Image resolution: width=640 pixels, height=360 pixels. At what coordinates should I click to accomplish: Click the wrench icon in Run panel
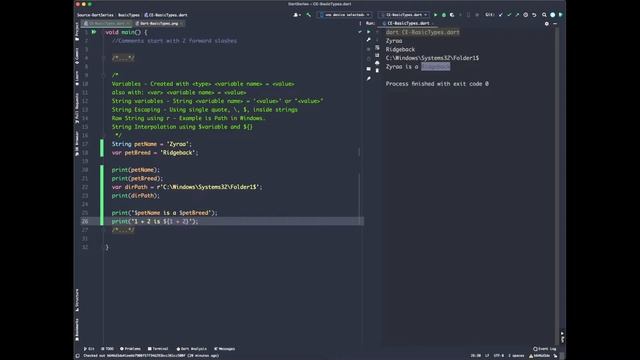[x=369, y=40]
